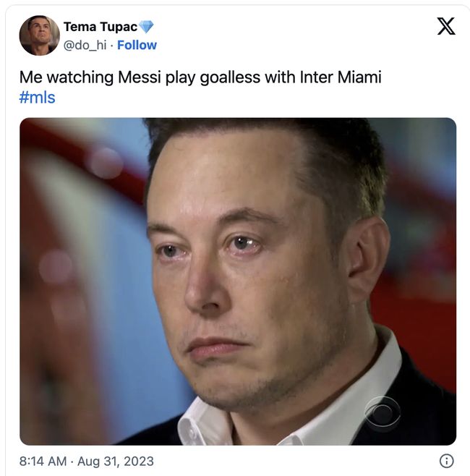Follow the @do_hi account

click(137, 45)
